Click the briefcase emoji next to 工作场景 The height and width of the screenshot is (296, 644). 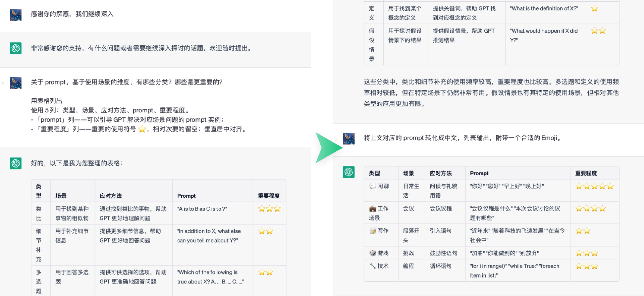[x=373, y=208]
